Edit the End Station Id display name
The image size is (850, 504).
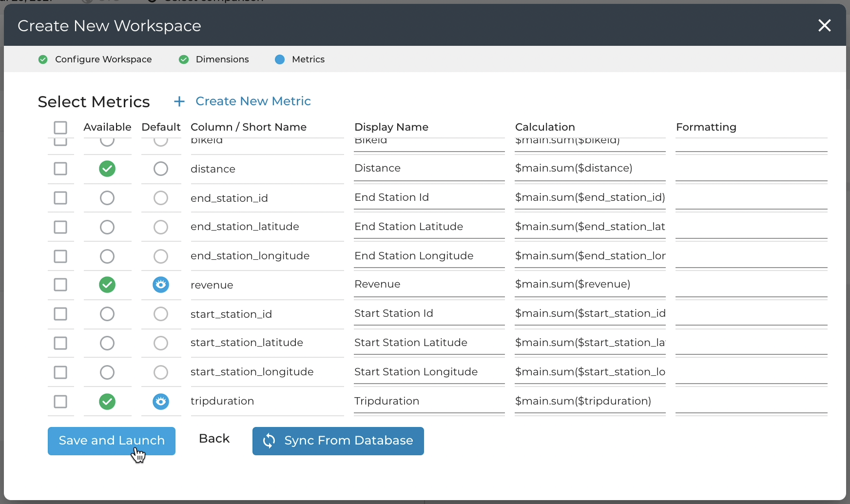(429, 197)
